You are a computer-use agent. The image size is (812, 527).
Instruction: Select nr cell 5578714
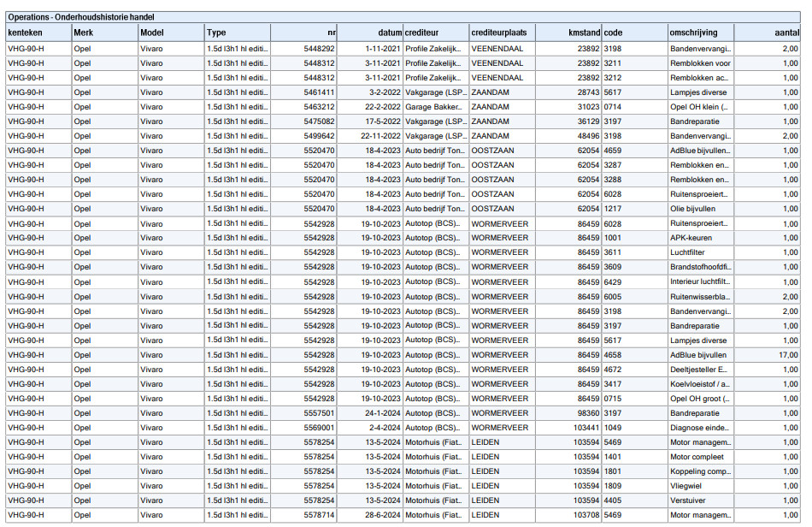[x=303, y=514]
